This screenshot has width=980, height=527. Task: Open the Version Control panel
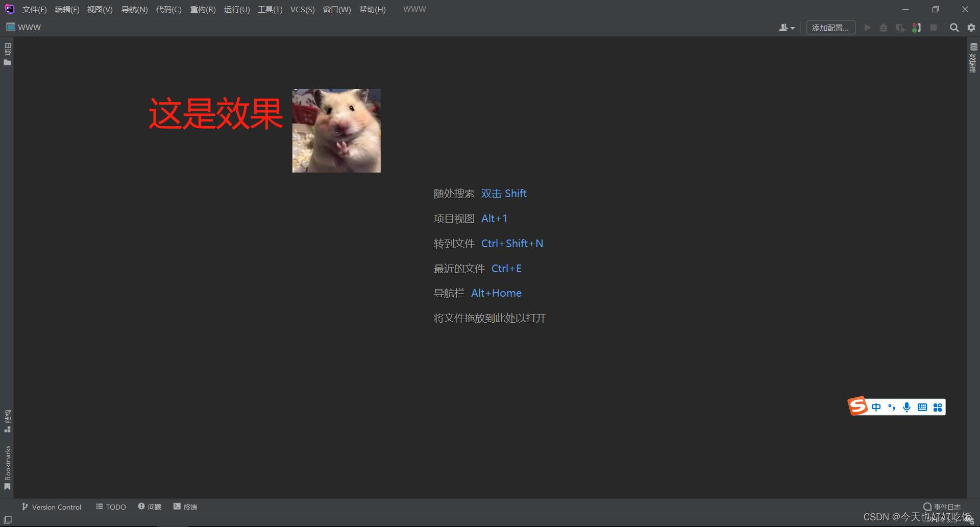pyautogui.click(x=51, y=507)
